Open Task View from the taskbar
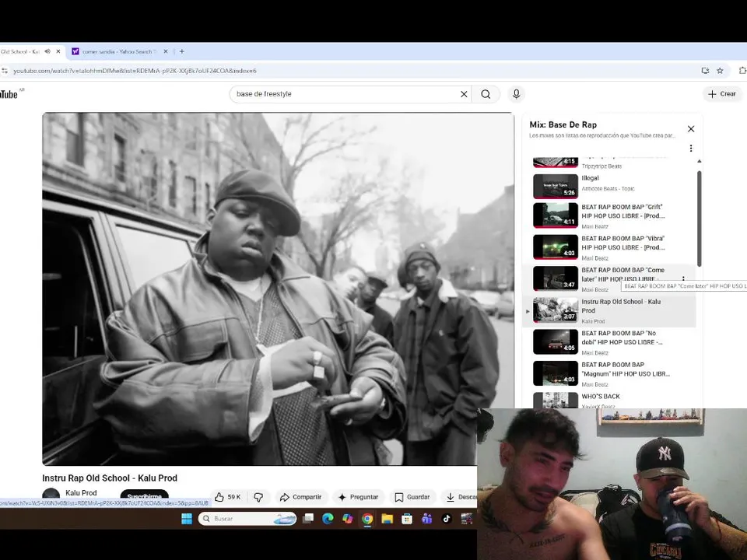 click(x=308, y=519)
